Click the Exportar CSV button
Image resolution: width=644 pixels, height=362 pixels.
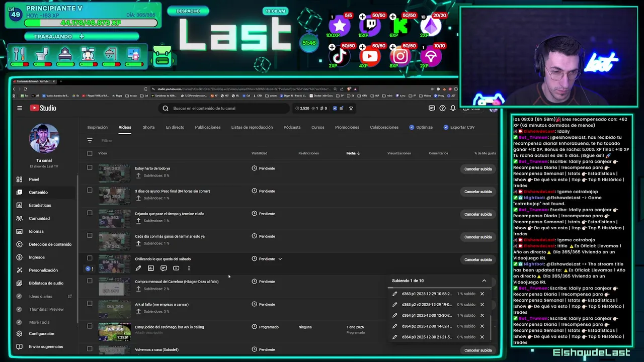click(x=459, y=127)
